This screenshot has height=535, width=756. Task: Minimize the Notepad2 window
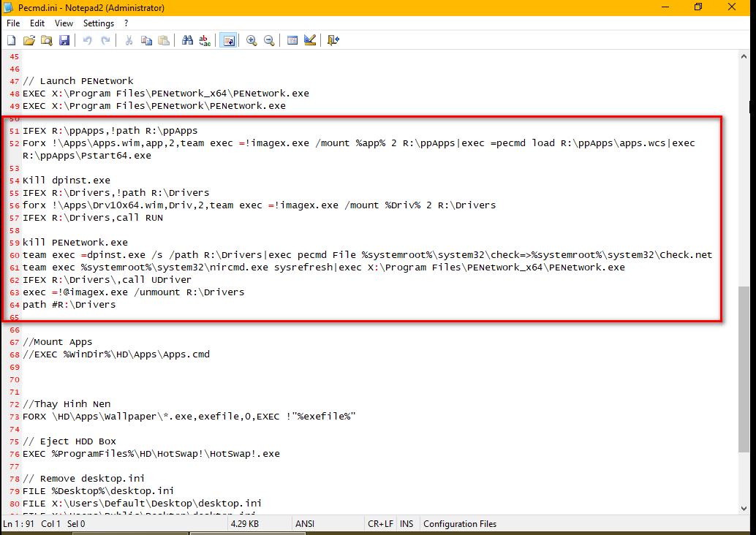(x=665, y=7)
